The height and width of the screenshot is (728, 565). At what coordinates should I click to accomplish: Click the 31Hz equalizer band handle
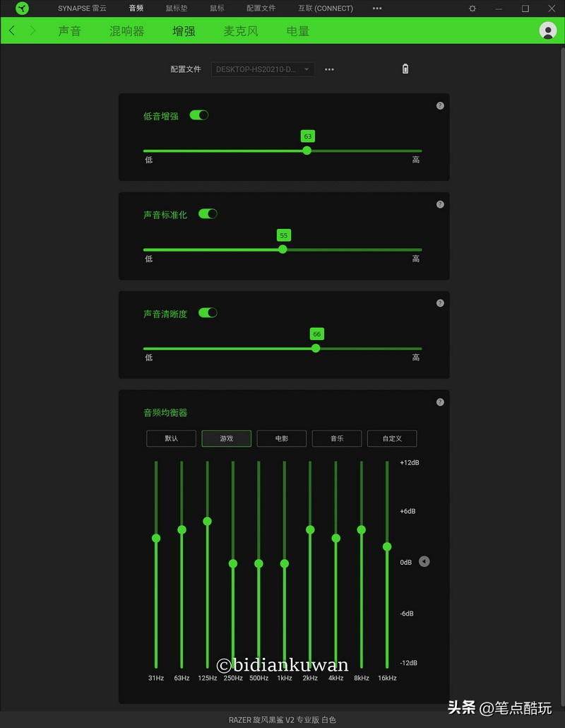coord(156,538)
